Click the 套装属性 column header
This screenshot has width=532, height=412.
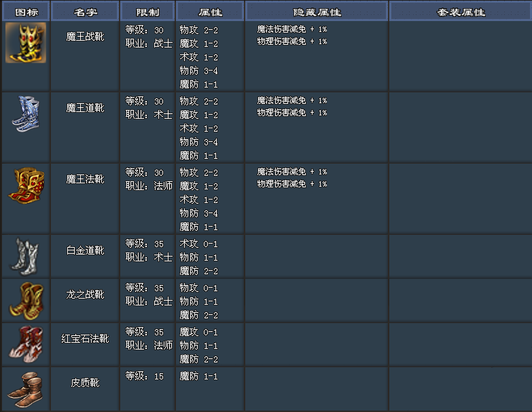pyautogui.click(x=461, y=12)
